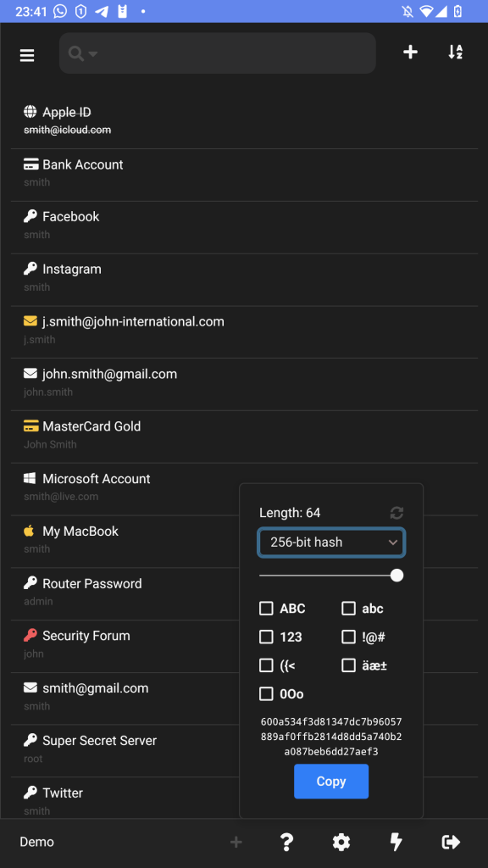Screen dimensions: 488x868
Task: Open the 256-bit hash preset dropdown
Action: click(x=331, y=542)
